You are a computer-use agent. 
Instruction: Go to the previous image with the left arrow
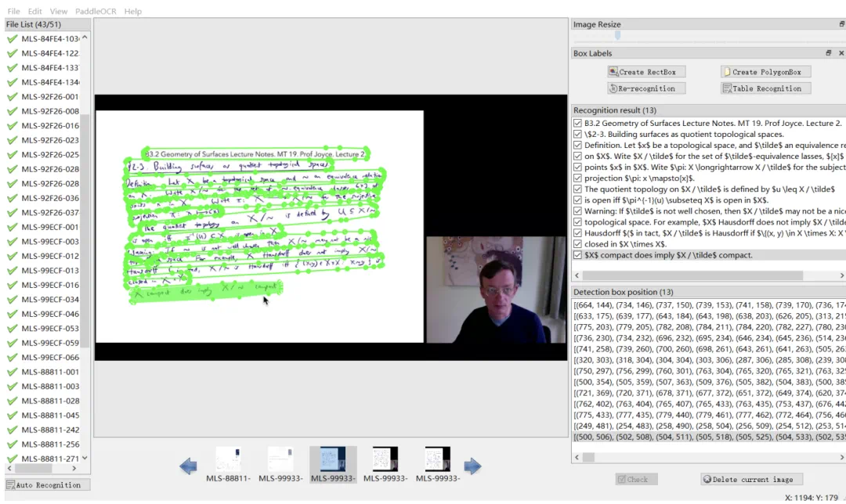[188, 466]
